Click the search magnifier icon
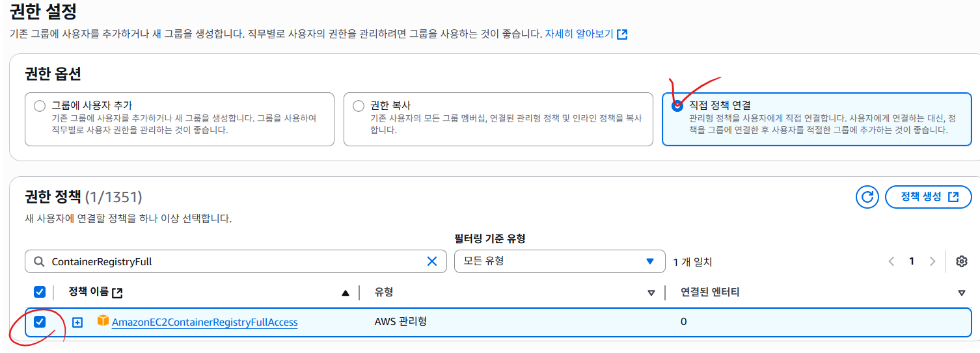The width and height of the screenshot is (980, 353). tap(38, 261)
